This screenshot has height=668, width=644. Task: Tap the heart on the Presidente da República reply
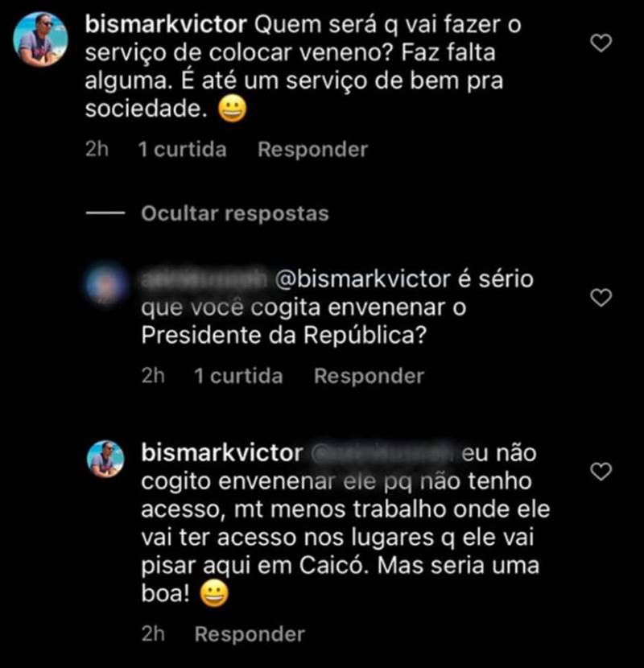click(x=601, y=297)
